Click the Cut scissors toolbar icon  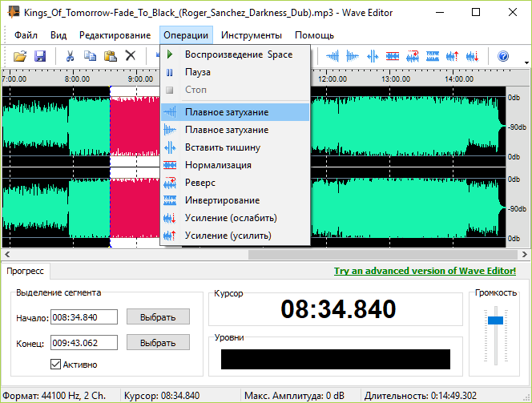(70, 56)
